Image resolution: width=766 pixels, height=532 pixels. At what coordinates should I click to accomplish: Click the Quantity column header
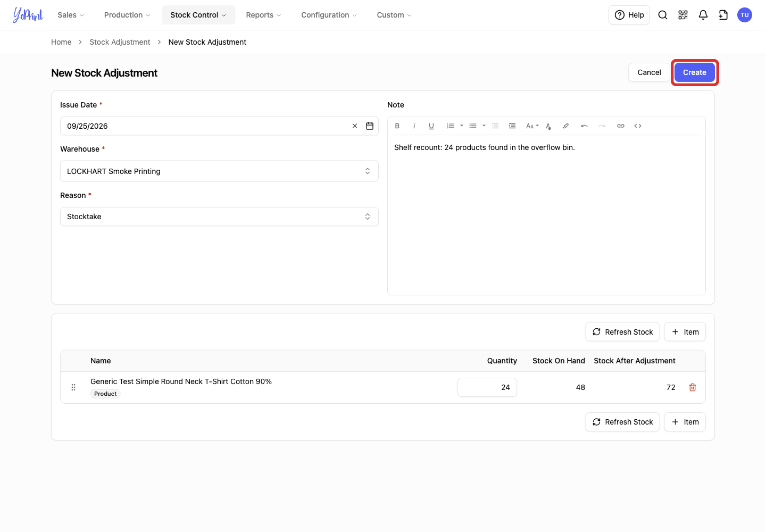(x=502, y=361)
